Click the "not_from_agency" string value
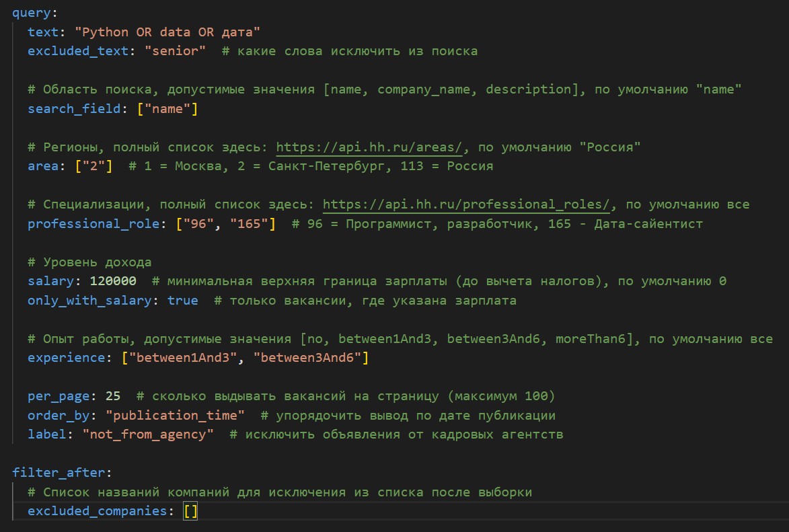This screenshot has height=532, width=789. coord(148,434)
